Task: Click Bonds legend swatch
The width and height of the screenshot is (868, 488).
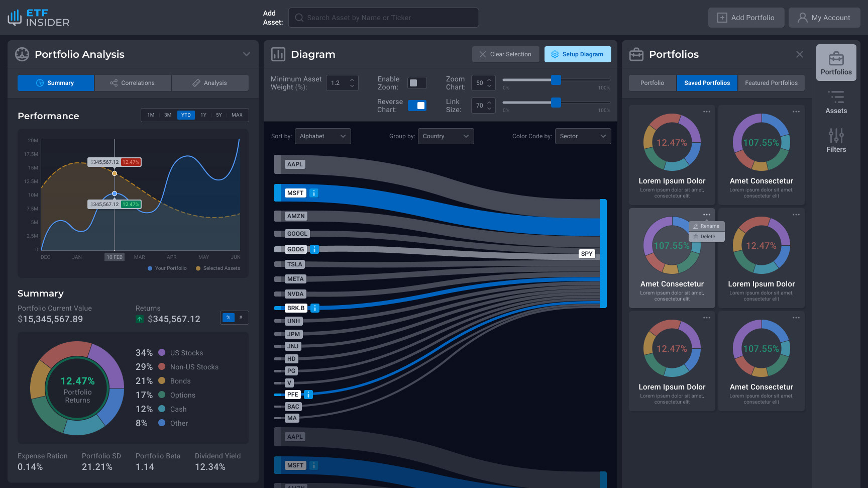Action: (x=162, y=380)
